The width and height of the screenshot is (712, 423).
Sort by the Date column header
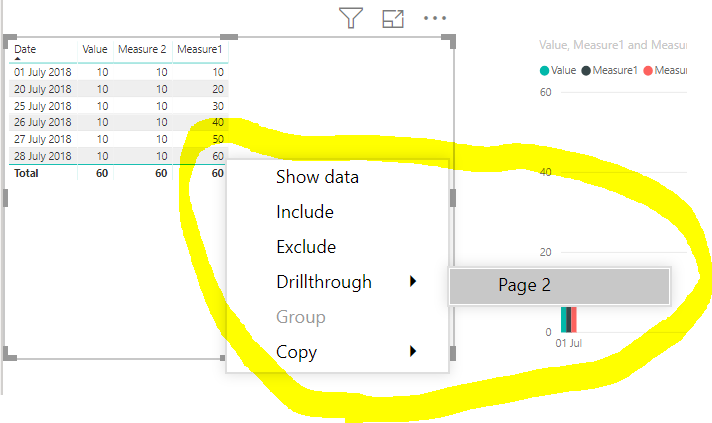[x=25, y=49]
